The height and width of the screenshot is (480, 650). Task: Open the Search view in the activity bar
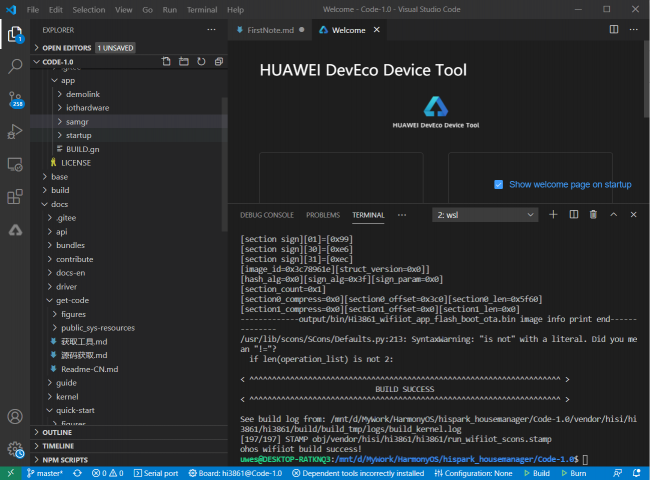coord(15,66)
